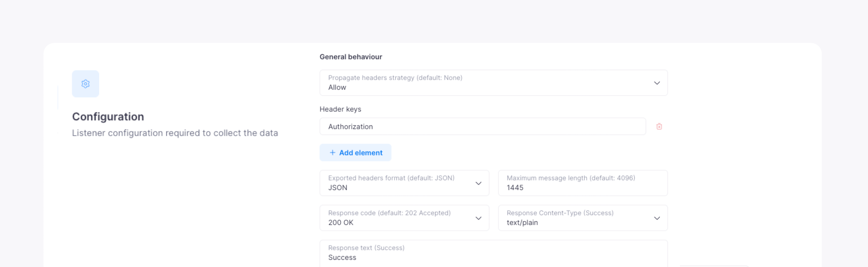Click the Exported headers format chevron arrow
The width and height of the screenshot is (868, 267).
[x=478, y=184]
